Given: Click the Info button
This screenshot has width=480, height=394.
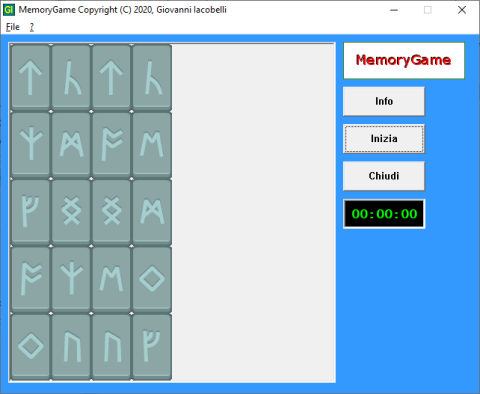Looking at the screenshot, I should 384,101.
